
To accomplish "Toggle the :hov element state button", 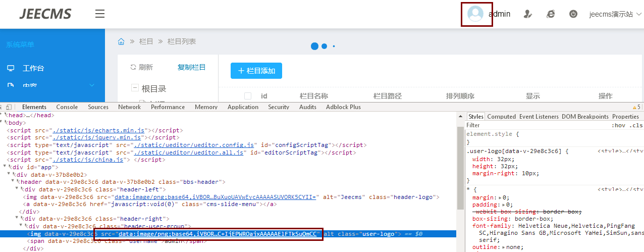I will point(619,125).
